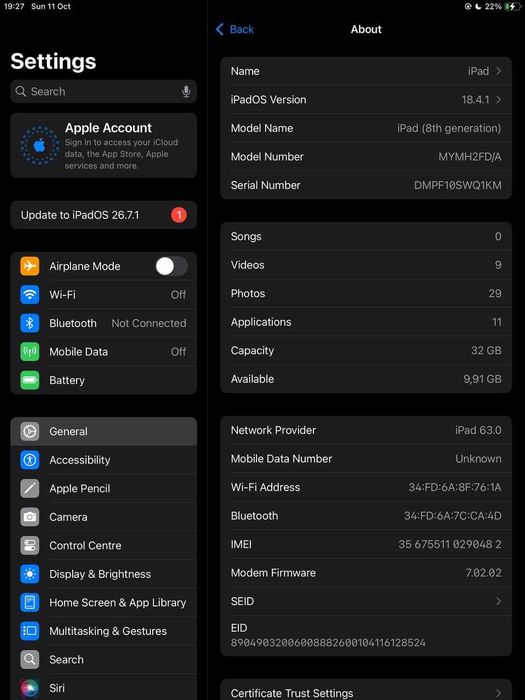The image size is (525, 700).
Task: Tap Mobile Data Number Unknown
Action: point(478,458)
